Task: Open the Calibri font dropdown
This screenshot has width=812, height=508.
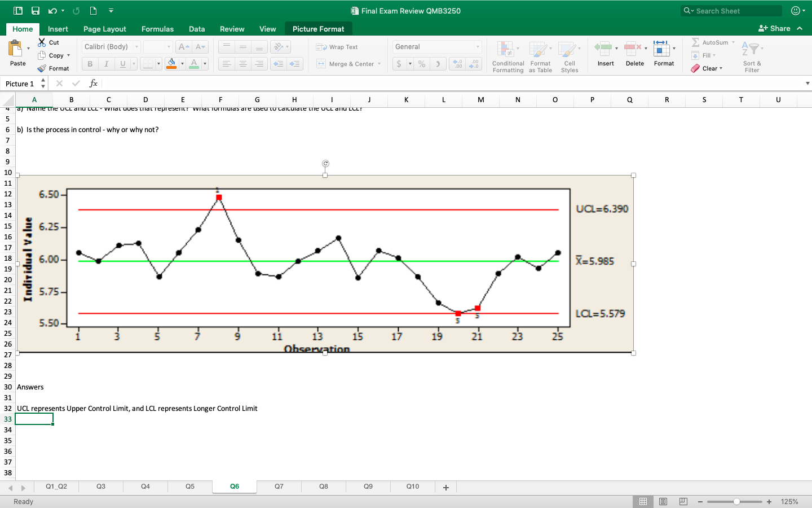Action: pos(137,46)
